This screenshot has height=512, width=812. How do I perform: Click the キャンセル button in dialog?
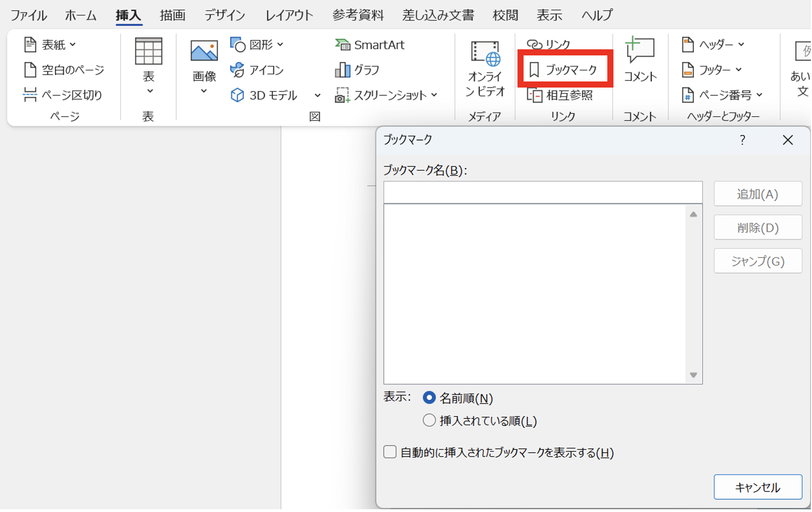(757, 487)
